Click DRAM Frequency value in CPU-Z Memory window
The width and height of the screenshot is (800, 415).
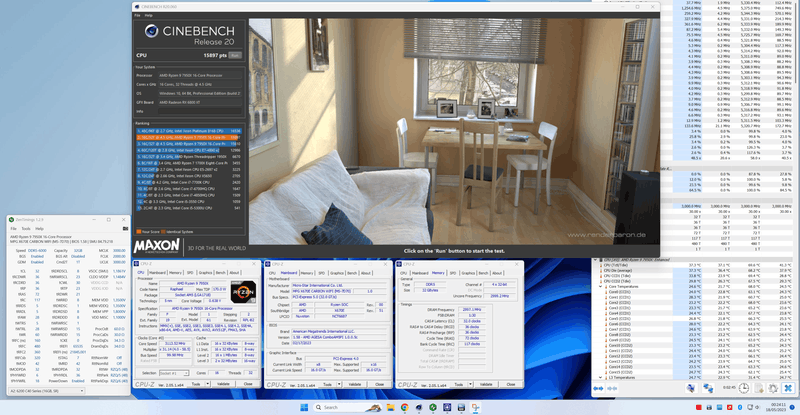472,309
